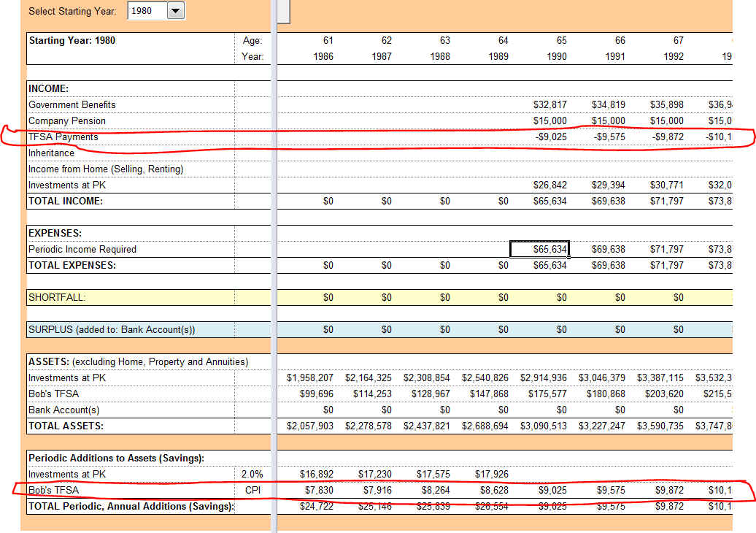Select the Investments at PK asset value $1,958,207
Viewport: 756px width, 533px height.
click(x=310, y=377)
